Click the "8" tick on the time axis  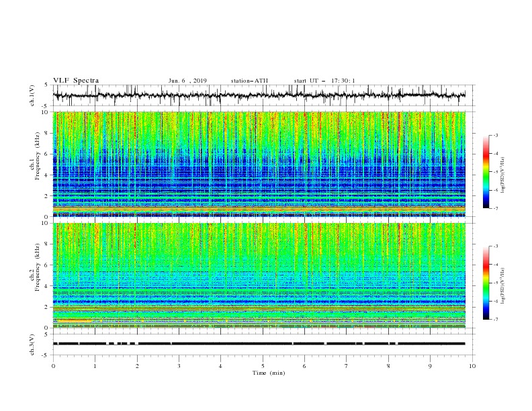point(388,366)
